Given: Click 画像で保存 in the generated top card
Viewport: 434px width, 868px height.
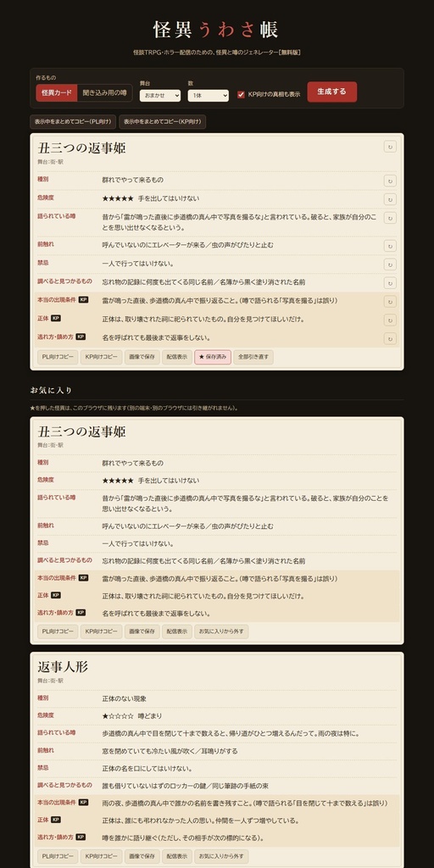Looking at the screenshot, I should (x=142, y=357).
